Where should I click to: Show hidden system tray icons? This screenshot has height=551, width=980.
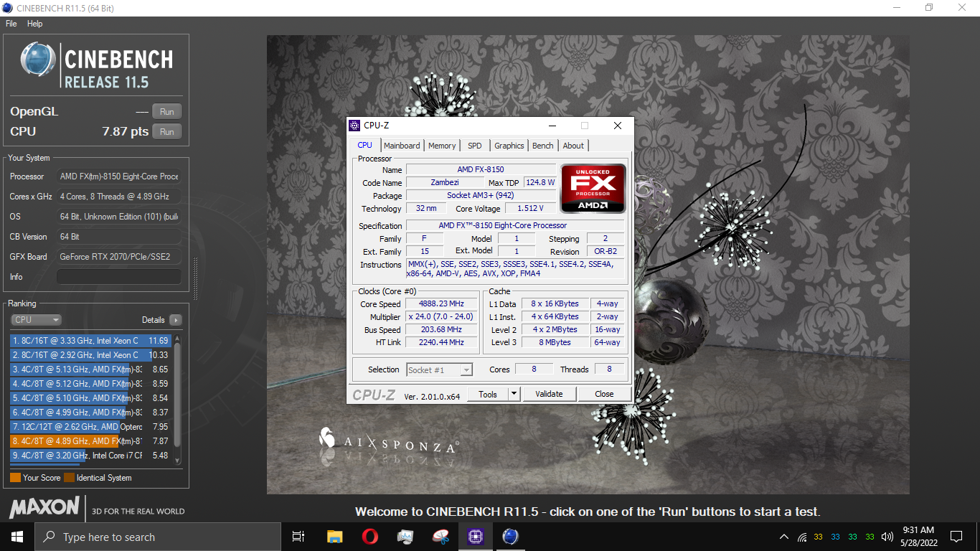click(x=784, y=537)
